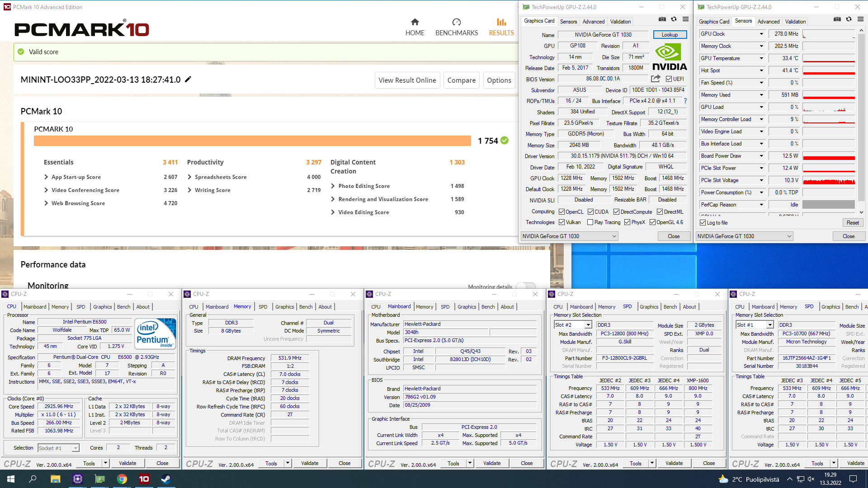The height and width of the screenshot is (488, 868).
Task: Click GPU-Z left window screenshot camera icon
Action: [x=662, y=19]
